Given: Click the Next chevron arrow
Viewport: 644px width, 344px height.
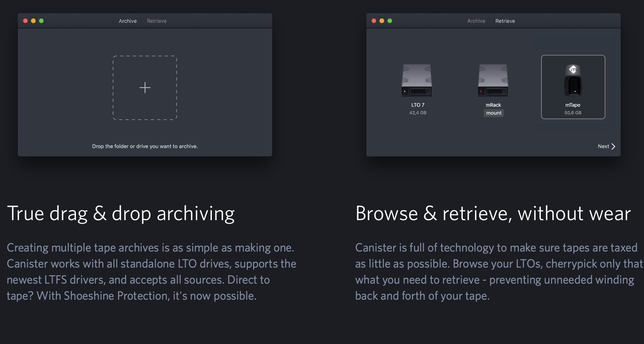Looking at the screenshot, I should (613, 147).
